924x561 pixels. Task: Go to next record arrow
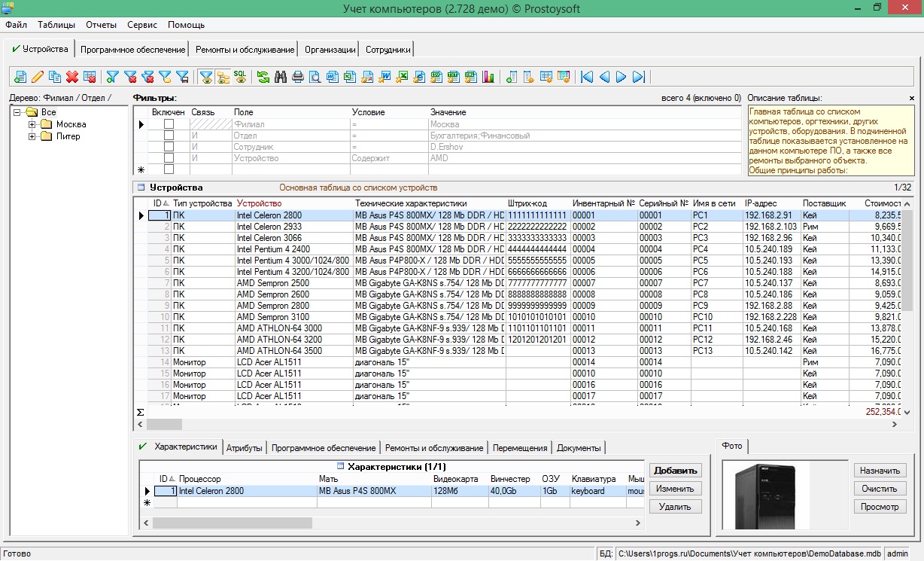coord(621,76)
